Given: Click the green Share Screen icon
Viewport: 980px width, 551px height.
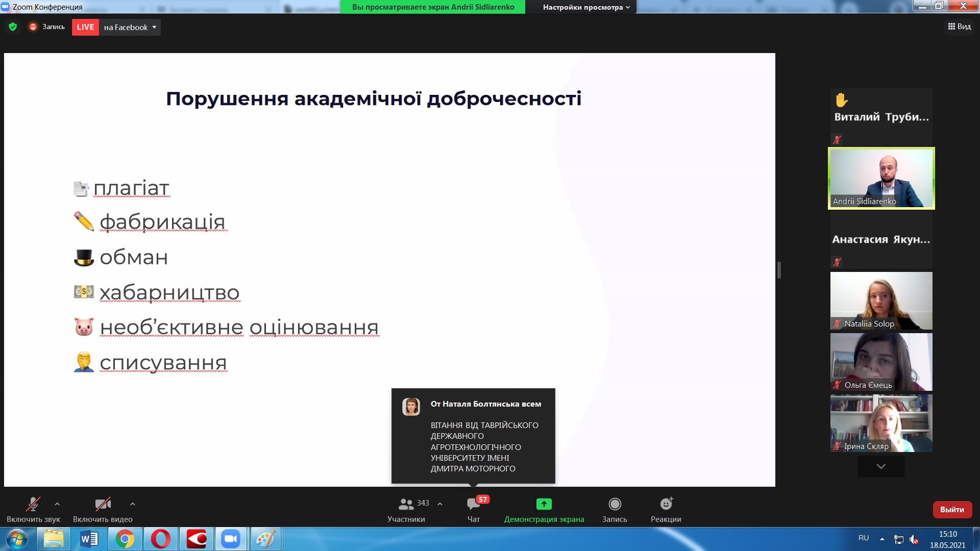Looking at the screenshot, I should coord(544,504).
